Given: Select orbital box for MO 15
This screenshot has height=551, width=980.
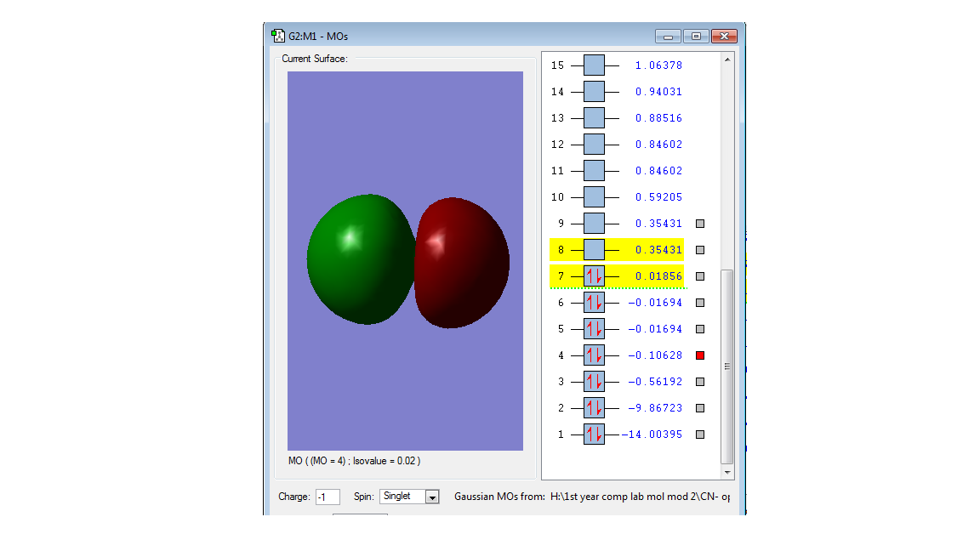Looking at the screenshot, I should 594,65.
